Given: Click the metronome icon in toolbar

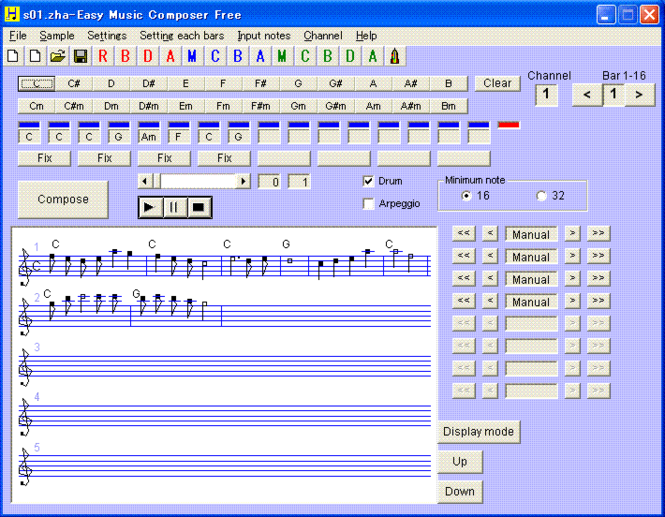Looking at the screenshot, I should coord(395,56).
